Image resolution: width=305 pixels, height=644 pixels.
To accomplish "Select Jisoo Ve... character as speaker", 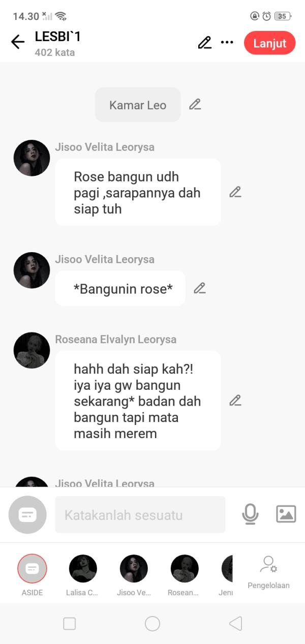I will coord(134,574).
